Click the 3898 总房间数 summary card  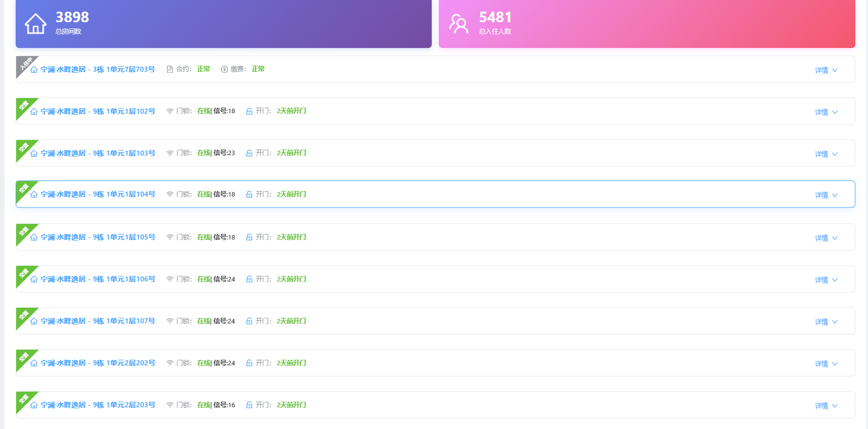(x=223, y=24)
